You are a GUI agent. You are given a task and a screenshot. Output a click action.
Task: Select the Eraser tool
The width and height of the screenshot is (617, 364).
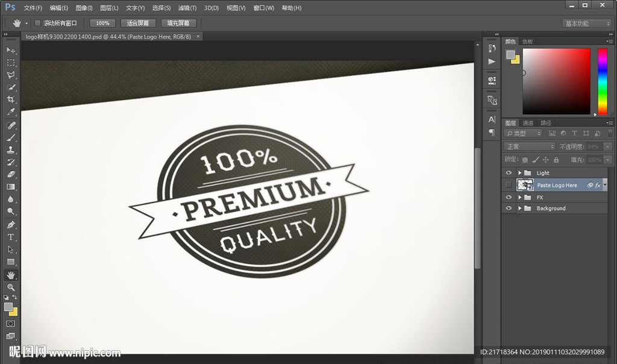point(11,175)
